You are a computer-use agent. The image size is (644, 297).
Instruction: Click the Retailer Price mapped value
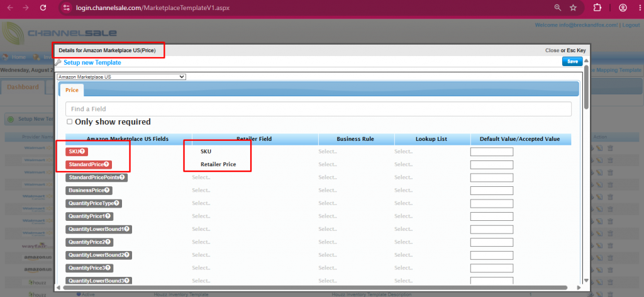pyautogui.click(x=218, y=164)
